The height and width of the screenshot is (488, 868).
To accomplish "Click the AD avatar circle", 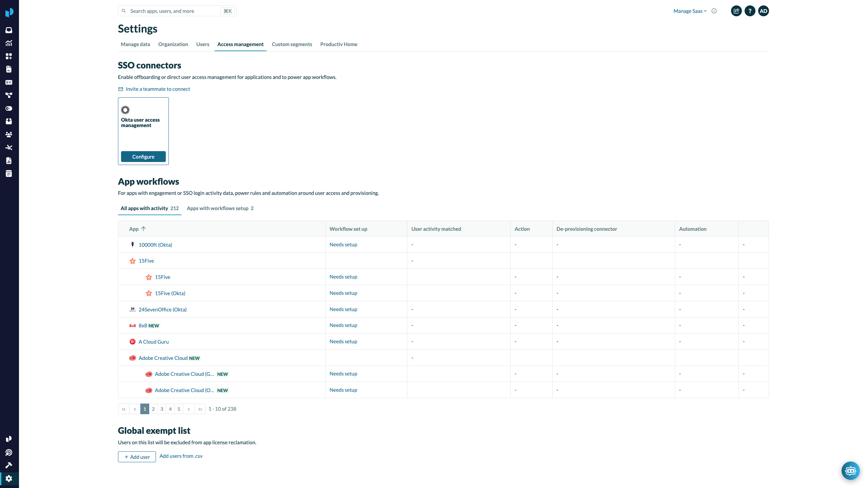I will pyautogui.click(x=764, y=11).
